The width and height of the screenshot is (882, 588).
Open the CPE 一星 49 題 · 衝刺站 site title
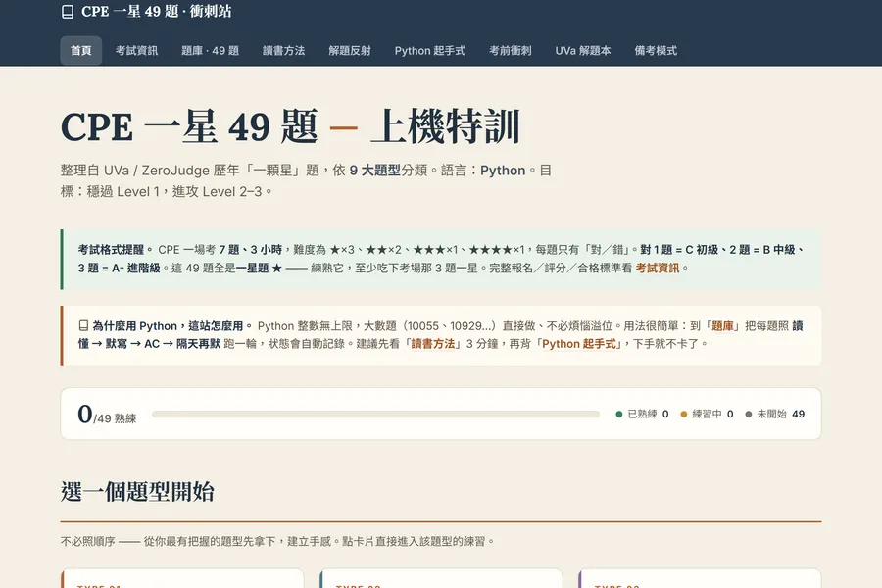(157, 12)
